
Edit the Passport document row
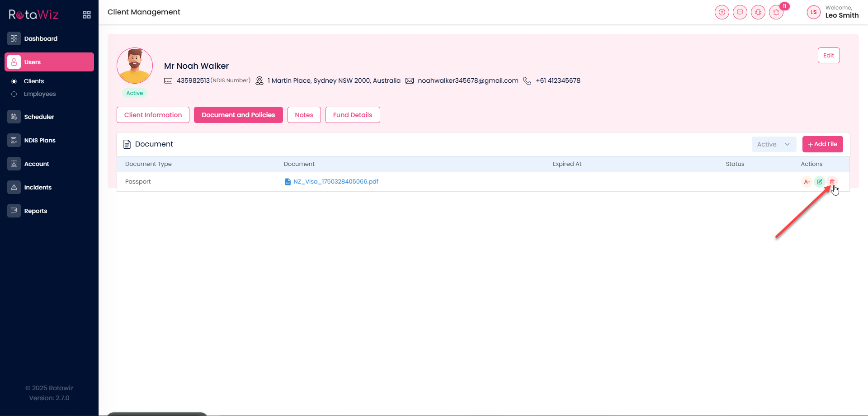819,182
